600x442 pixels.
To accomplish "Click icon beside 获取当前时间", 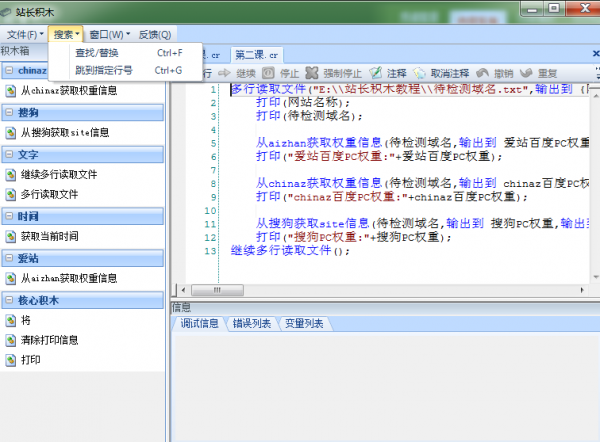I will coord(10,236).
